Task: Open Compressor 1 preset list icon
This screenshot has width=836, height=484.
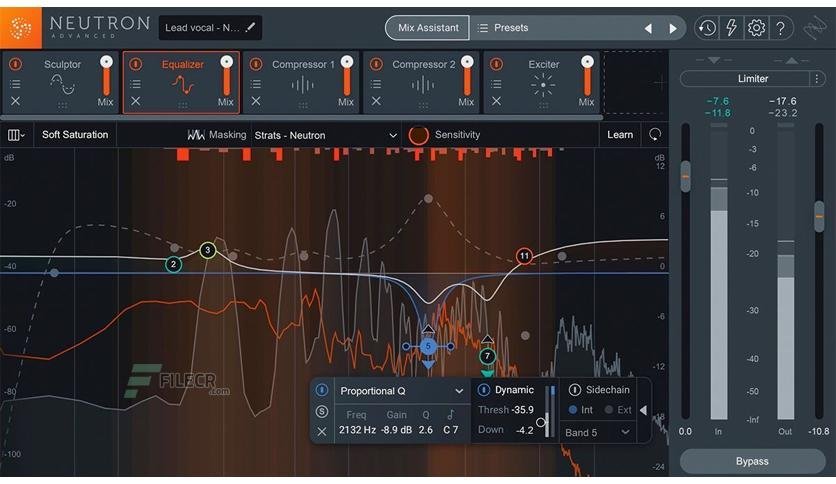Action: click(x=256, y=84)
